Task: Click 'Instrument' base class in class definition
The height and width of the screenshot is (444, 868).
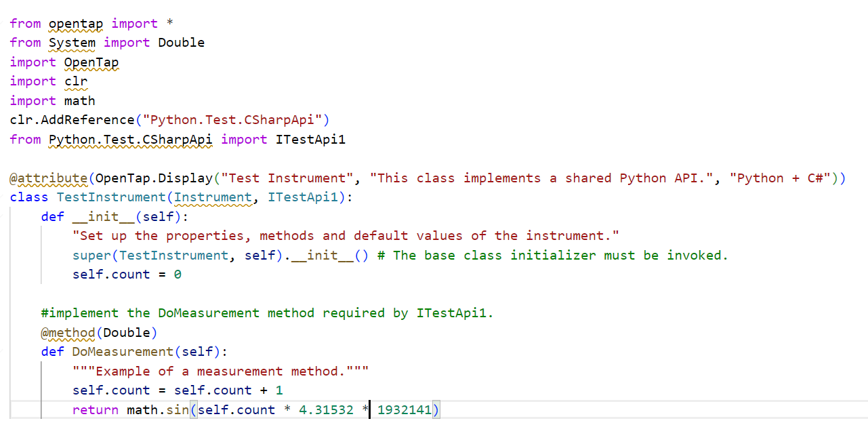Action: click(213, 197)
